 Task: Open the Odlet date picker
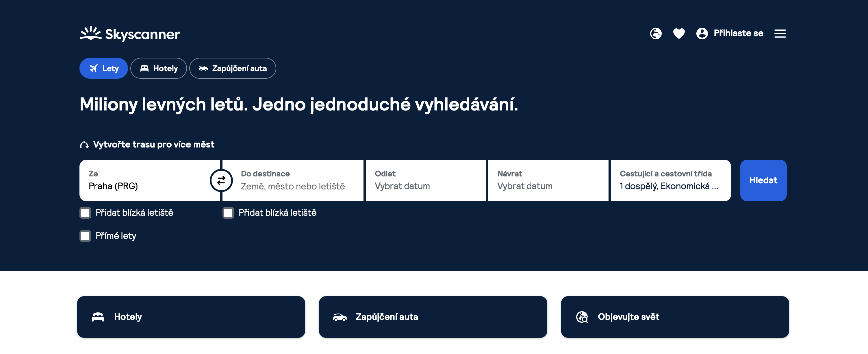pyautogui.click(x=426, y=180)
